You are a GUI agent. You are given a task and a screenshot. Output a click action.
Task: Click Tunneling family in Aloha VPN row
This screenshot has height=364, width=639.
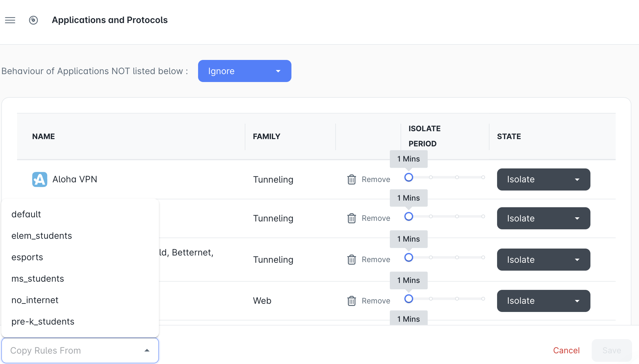[x=273, y=180]
